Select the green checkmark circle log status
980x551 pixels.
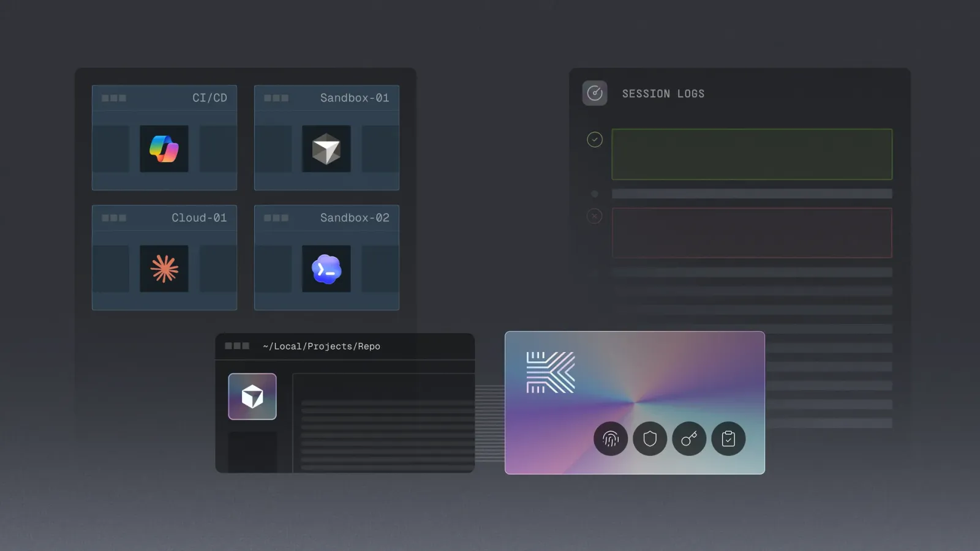pyautogui.click(x=595, y=140)
